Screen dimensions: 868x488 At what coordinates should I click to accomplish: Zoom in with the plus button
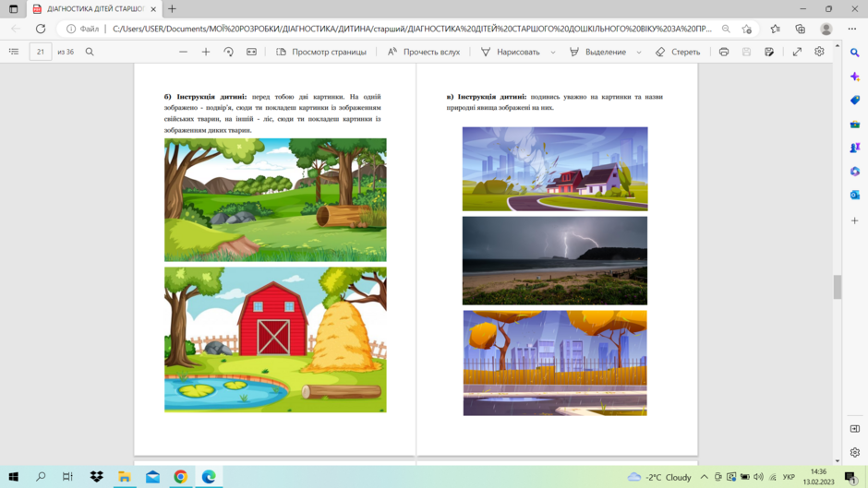206,52
